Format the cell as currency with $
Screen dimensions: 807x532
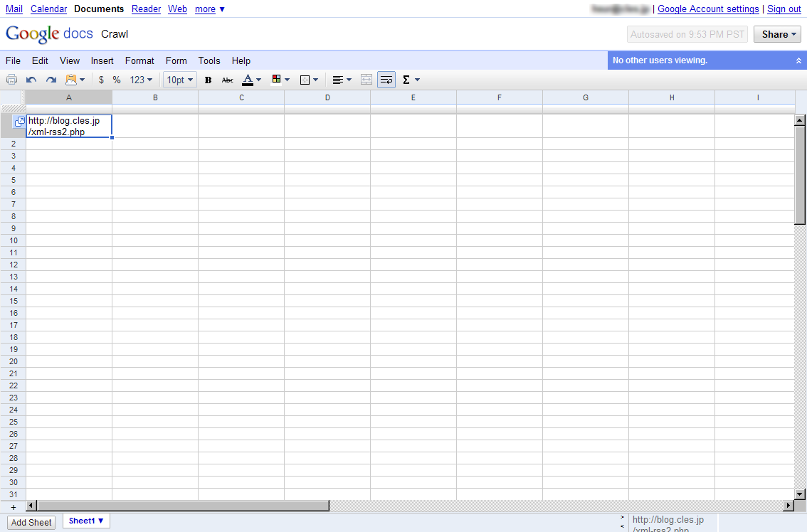tap(101, 80)
